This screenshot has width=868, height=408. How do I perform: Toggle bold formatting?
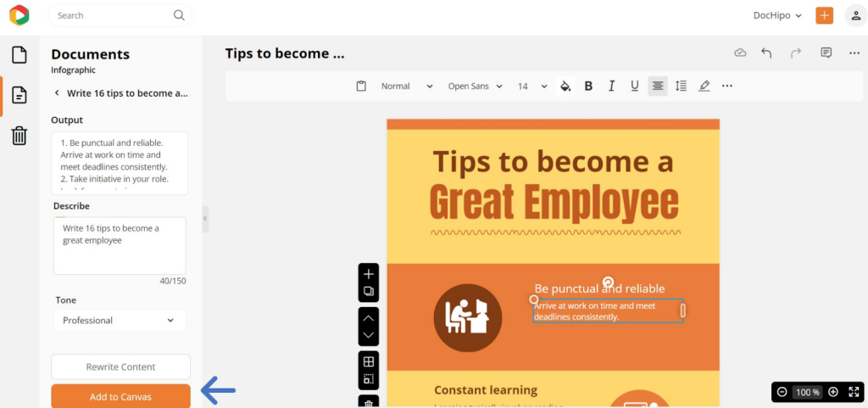click(x=588, y=86)
